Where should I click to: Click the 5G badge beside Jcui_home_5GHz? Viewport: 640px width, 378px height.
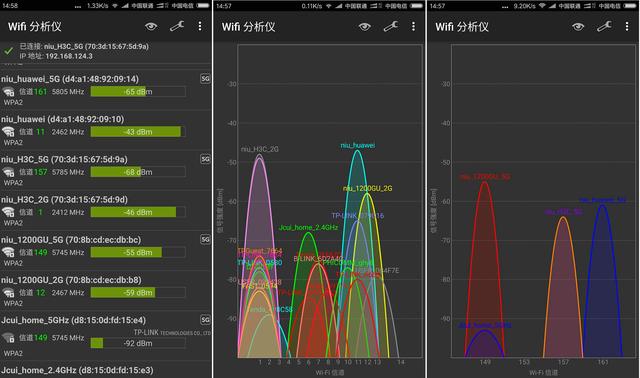(x=205, y=320)
